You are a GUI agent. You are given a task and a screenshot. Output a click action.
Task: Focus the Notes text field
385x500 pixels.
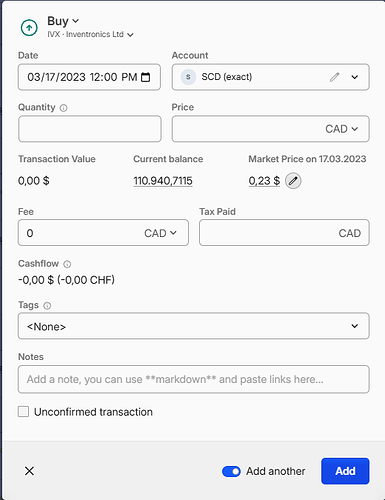[194, 379]
